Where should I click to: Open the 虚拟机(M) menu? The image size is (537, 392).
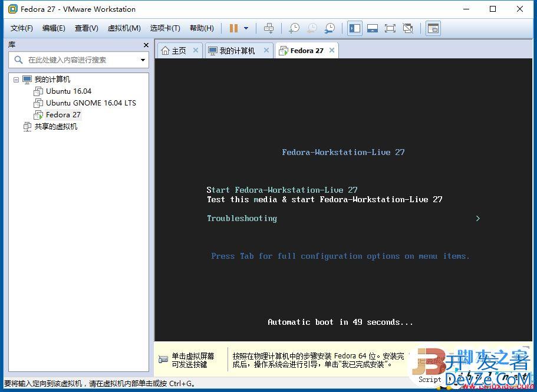click(124, 28)
